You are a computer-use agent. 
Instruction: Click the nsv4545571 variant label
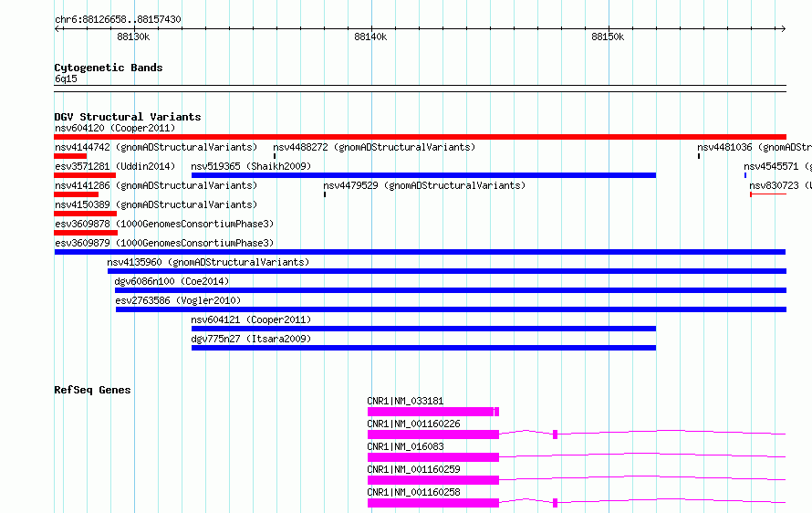click(x=777, y=166)
